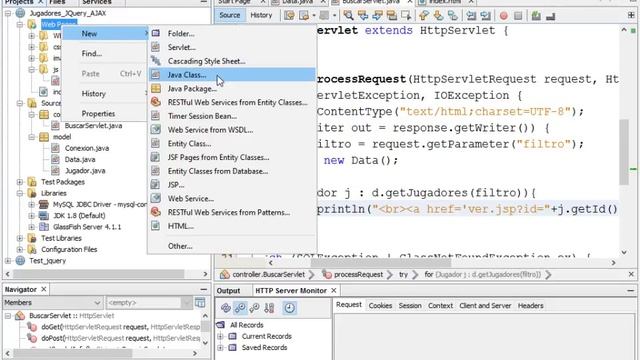
Task: Open back-navigation dropdown arrow in editor toolbar
Action: coord(314,16)
